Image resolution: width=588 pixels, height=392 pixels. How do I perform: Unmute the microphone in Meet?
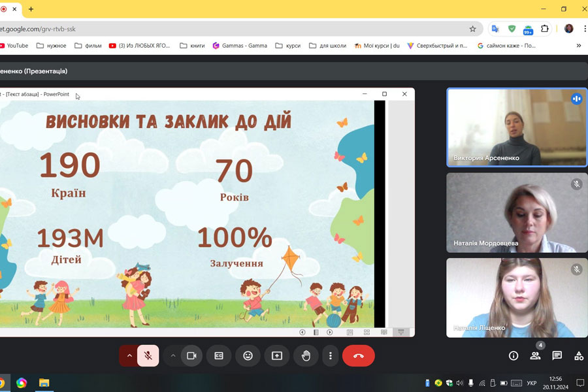coord(148,355)
